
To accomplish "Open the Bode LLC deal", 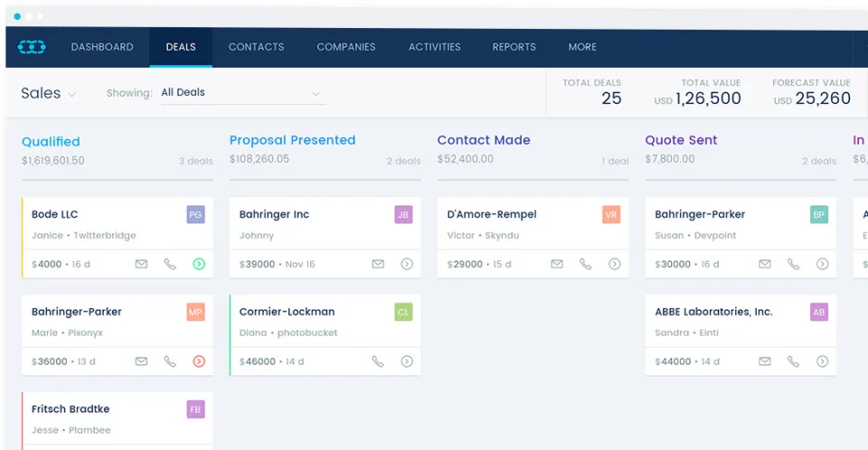I will click(55, 215).
